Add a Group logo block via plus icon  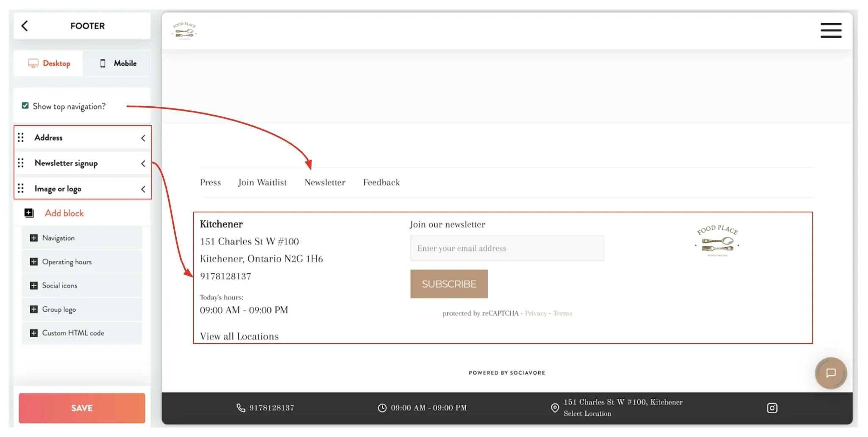[34, 309]
